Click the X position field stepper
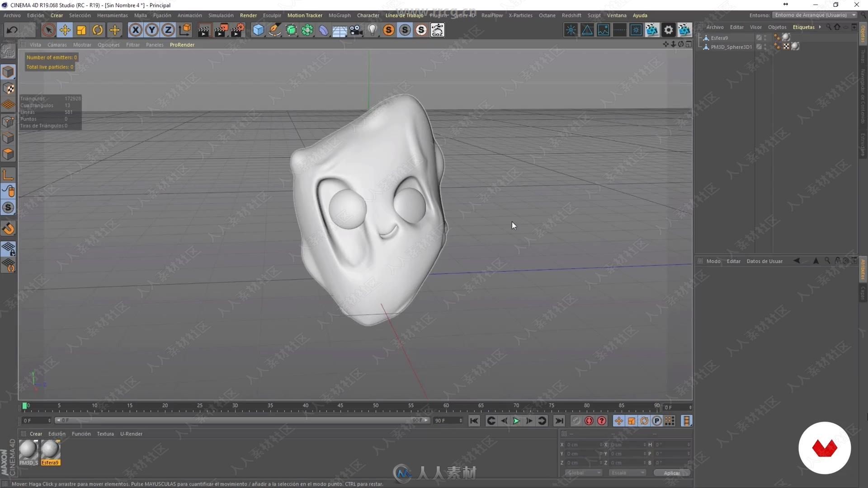Image resolution: width=868 pixels, height=488 pixels. click(x=601, y=445)
